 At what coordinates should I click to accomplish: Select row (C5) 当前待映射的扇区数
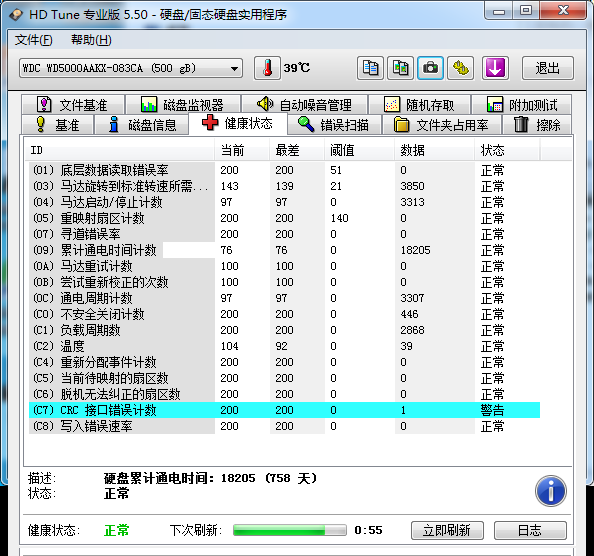[x=284, y=378]
